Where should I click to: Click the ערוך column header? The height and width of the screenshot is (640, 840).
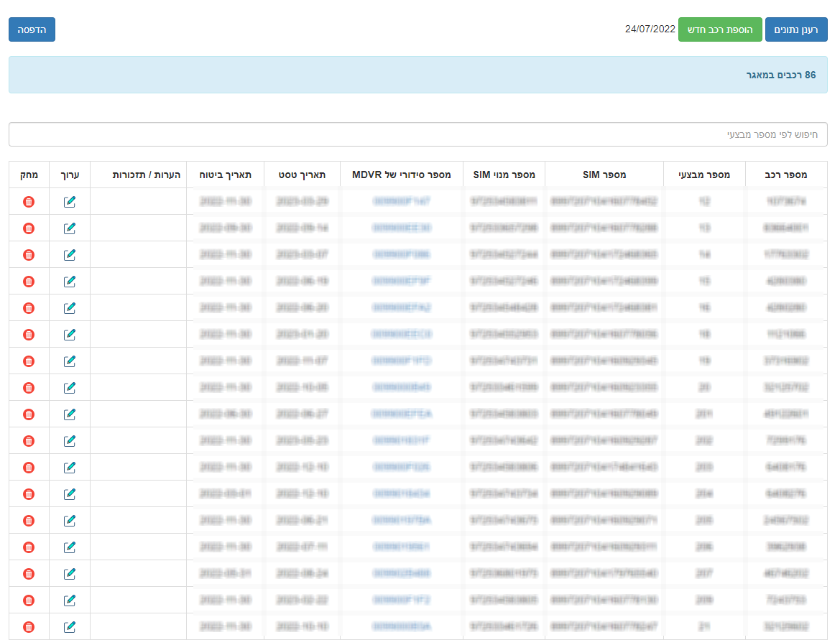pos(70,175)
